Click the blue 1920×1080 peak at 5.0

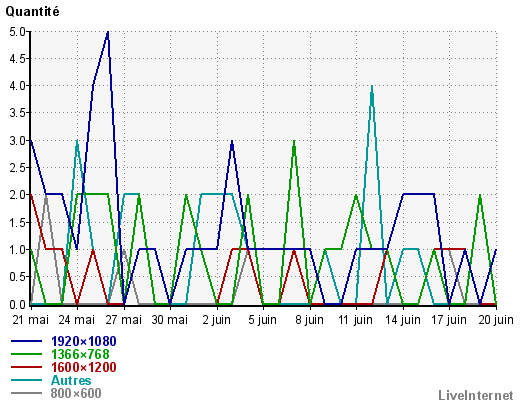coord(107,33)
